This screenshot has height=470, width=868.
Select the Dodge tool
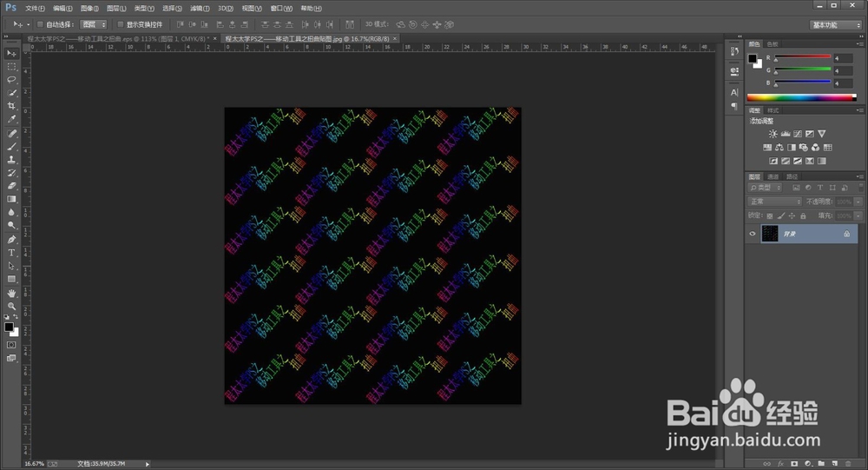(11, 226)
